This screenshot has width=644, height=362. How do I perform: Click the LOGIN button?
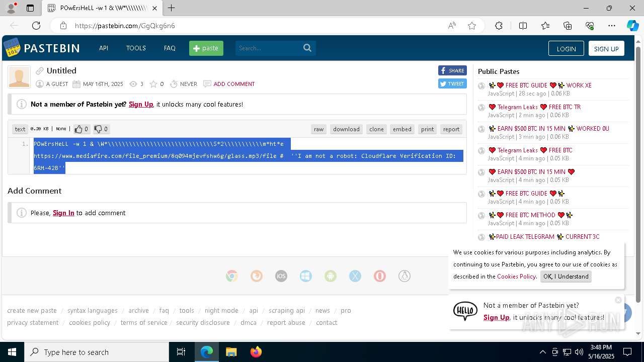566,49
